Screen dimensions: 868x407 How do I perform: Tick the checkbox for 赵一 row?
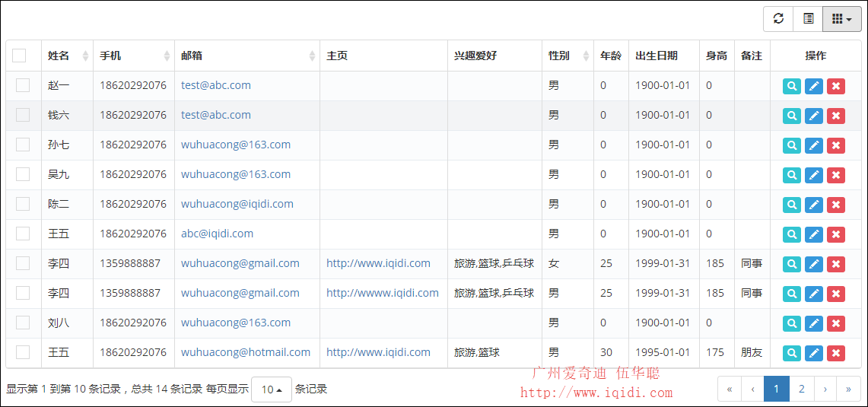point(23,85)
